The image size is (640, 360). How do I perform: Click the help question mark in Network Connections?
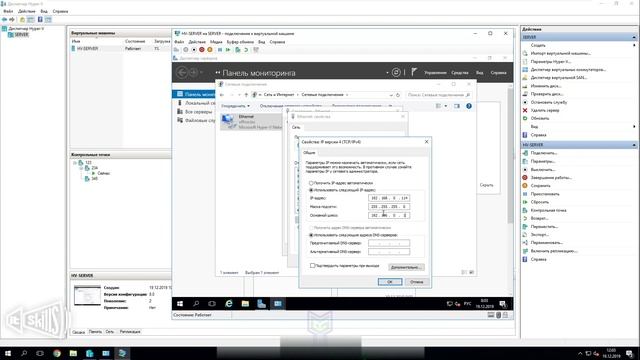click(469, 106)
